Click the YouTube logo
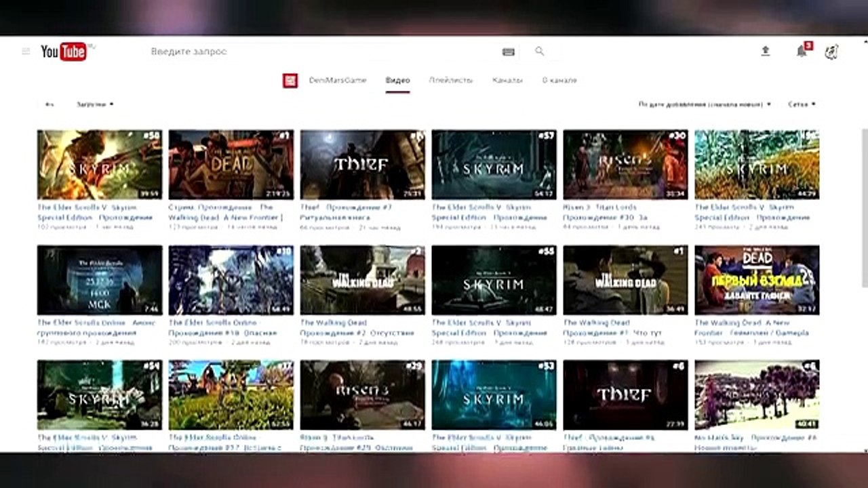 pos(64,52)
